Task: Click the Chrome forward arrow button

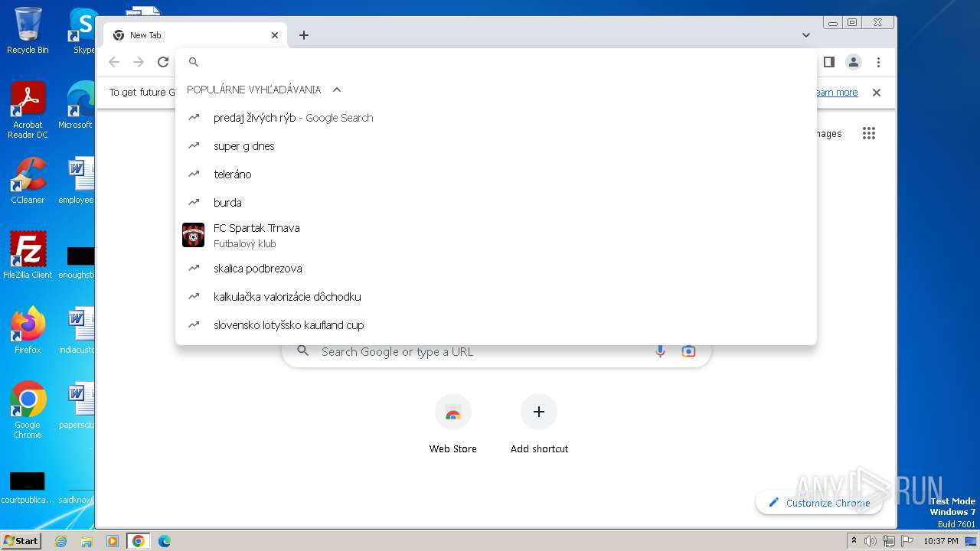Action: (139, 62)
